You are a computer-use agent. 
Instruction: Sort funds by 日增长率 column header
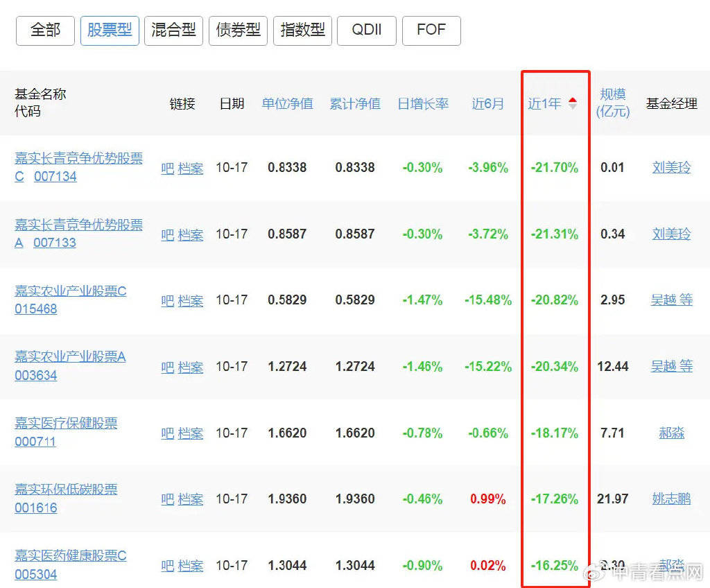(423, 104)
